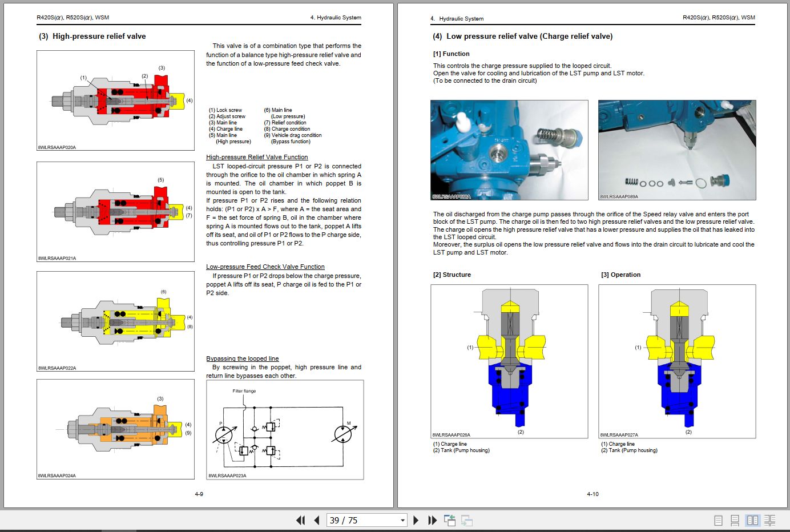The height and width of the screenshot is (532, 790).
Task: Enable continuous scrolling page view
Action: click(735, 520)
